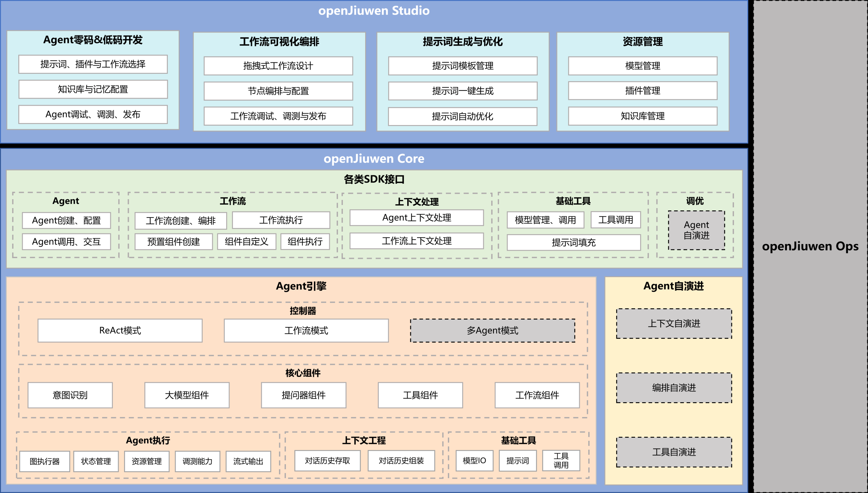
Task: Select the 对话历史存取 box
Action: [x=327, y=461]
